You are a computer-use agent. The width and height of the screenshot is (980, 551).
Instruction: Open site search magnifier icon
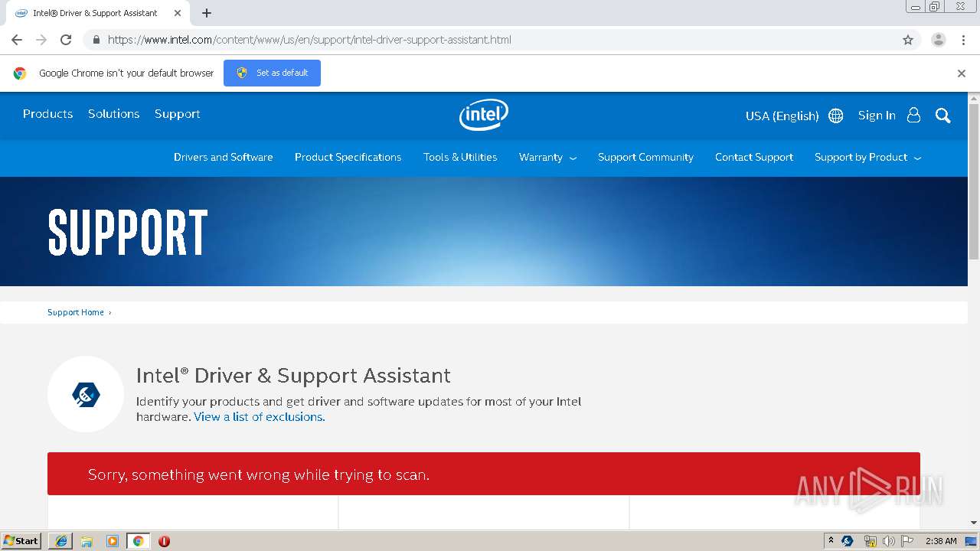tap(943, 116)
